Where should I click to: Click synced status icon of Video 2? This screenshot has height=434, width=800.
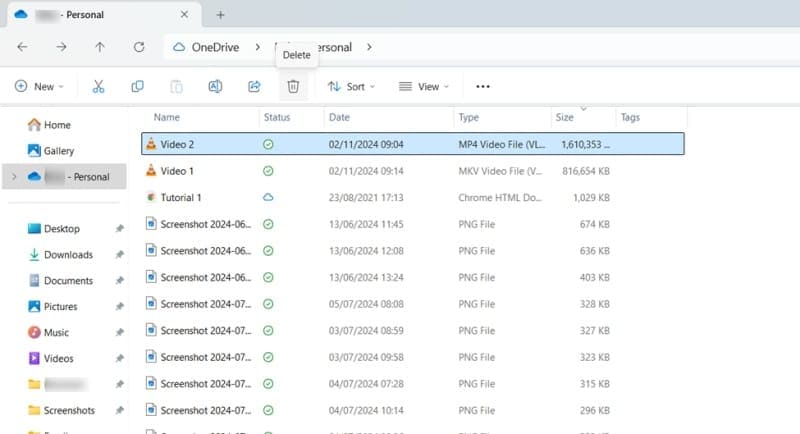[268, 144]
